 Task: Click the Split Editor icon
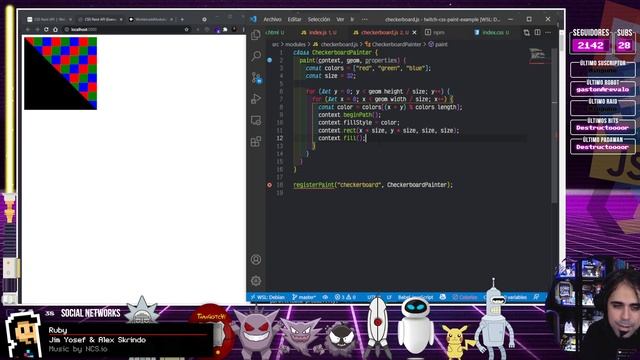click(x=538, y=32)
